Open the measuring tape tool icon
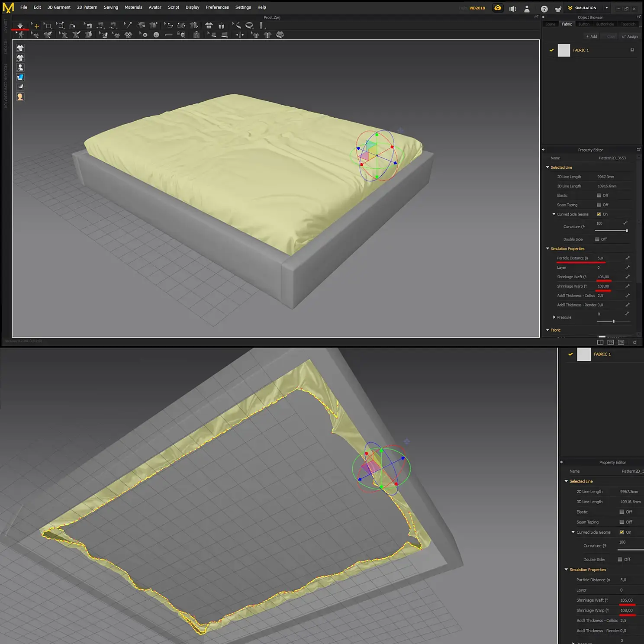Image resolution: width=644 pixels, height=644 pixels. click(249, 26)
